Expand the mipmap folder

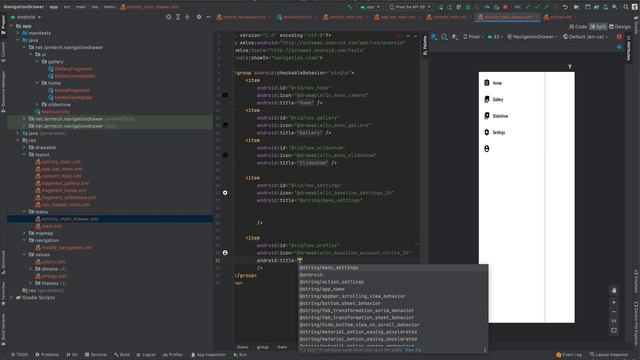click(24, 233)
